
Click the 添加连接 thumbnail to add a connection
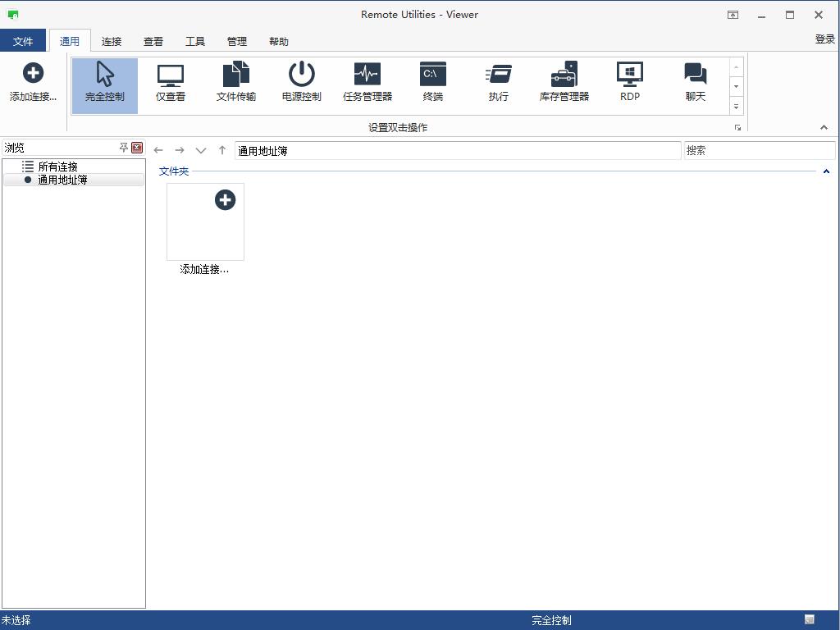pos(204,221)
